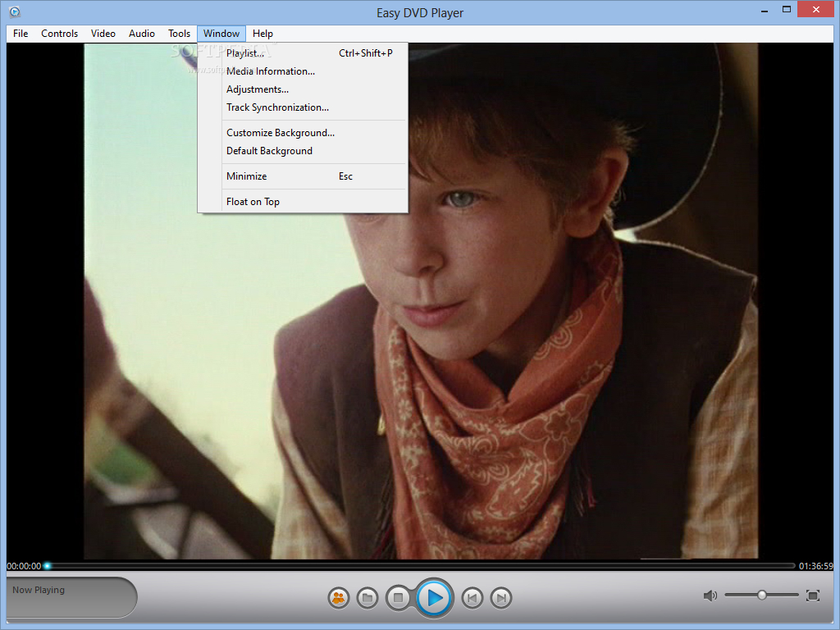The image size is (840, 630).
Task: Maximize the Easy DVD Player window
Action: 787,10
